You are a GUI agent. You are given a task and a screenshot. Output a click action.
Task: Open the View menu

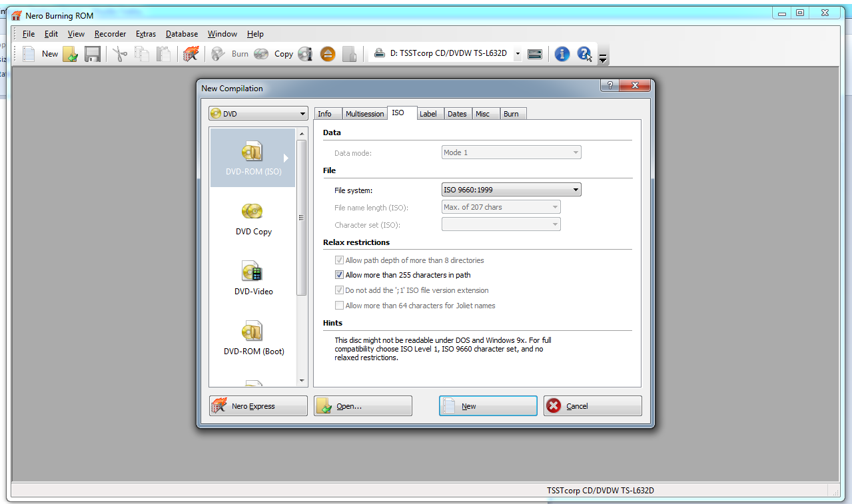point(76,34)
